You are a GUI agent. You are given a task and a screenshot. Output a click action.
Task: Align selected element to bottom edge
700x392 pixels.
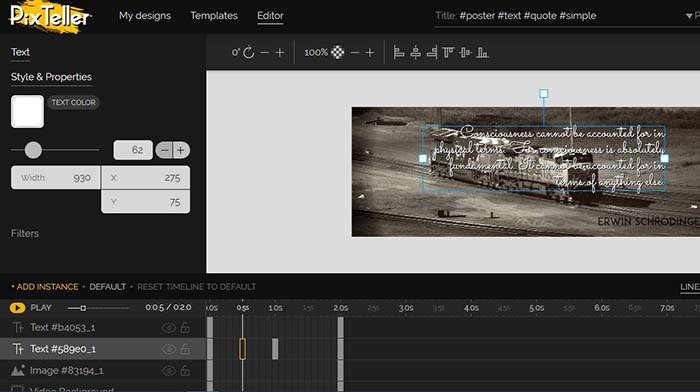click(x=482, y=53)
